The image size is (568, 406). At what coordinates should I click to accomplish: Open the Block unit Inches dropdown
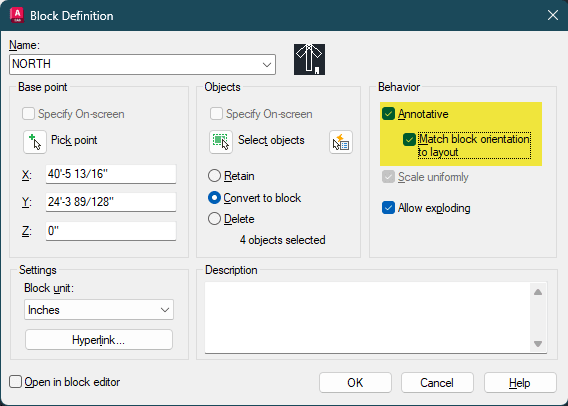pyautogui.click(x=99, y=310)
